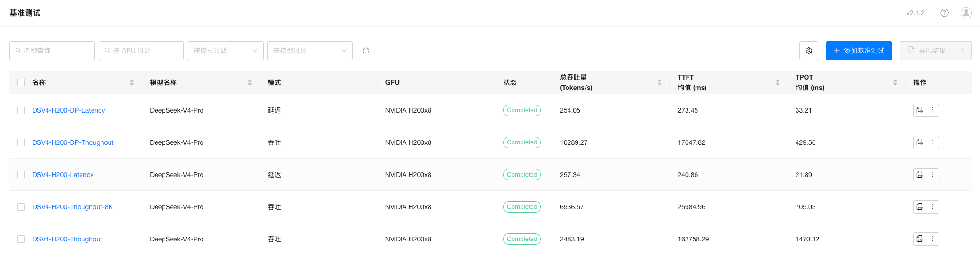The height and width of the screenshot is (267, 980).
Task: Click the 添加基准测试 button
Action: (x=859, y=51)
